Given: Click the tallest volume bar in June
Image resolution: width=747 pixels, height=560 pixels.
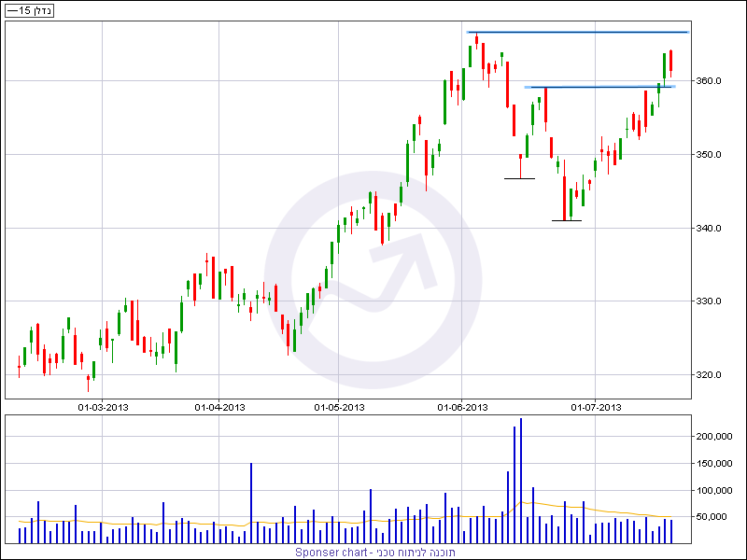Looking at the screenshot, I should (x=521, y=481).
